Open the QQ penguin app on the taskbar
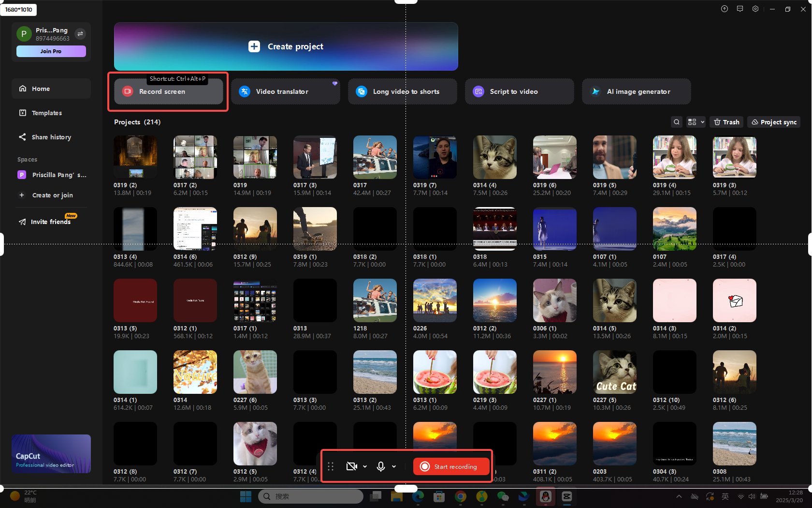The height and width of the screenshot is (508, 812). coord(546,496)
